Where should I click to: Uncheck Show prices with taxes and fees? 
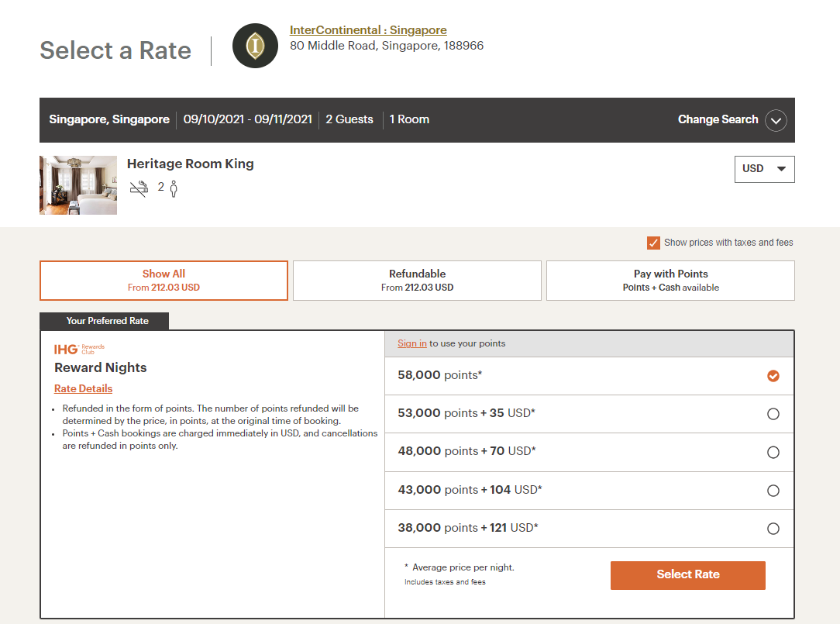pyautogui.click(x=653, y=243)
